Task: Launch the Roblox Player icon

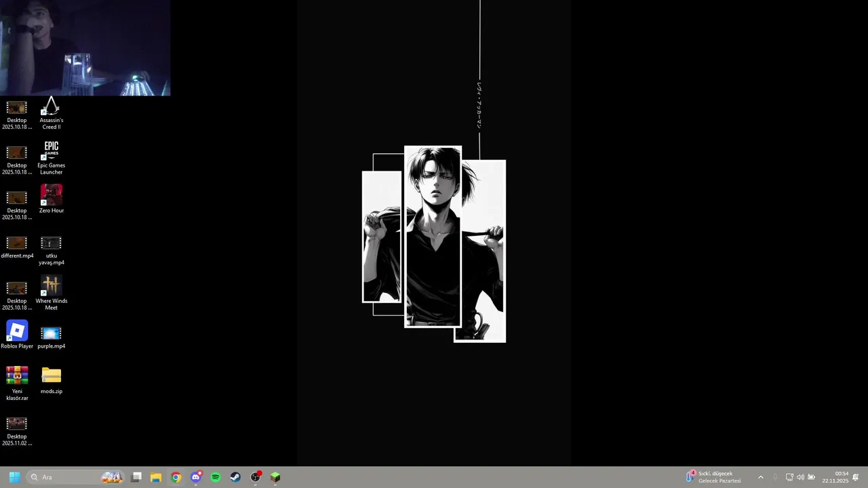Action: (x=17, y=335)
